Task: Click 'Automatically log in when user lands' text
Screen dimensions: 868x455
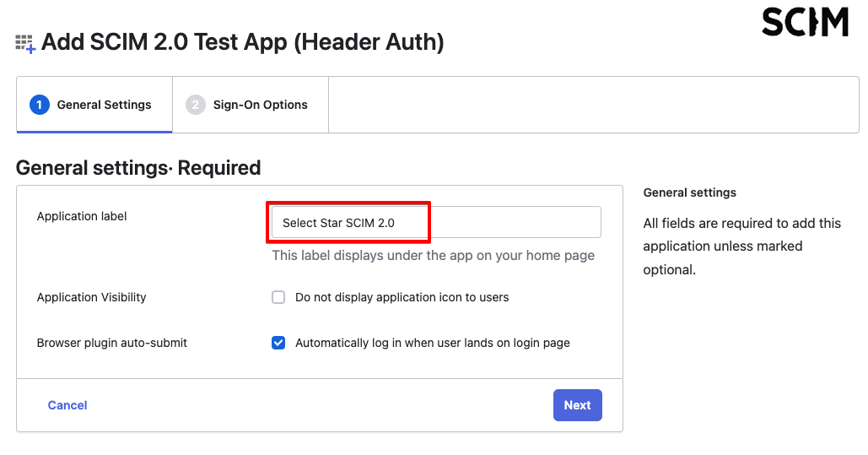Action: tap(432, 343)
